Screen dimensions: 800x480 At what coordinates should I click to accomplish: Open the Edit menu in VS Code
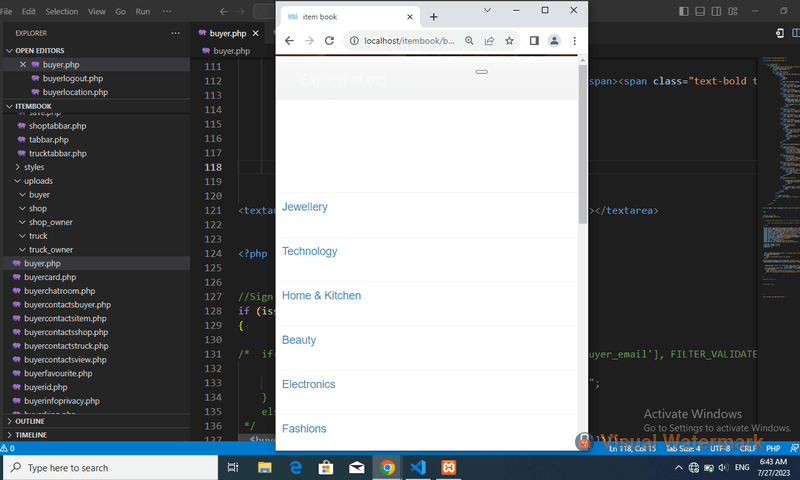[29, 11]
